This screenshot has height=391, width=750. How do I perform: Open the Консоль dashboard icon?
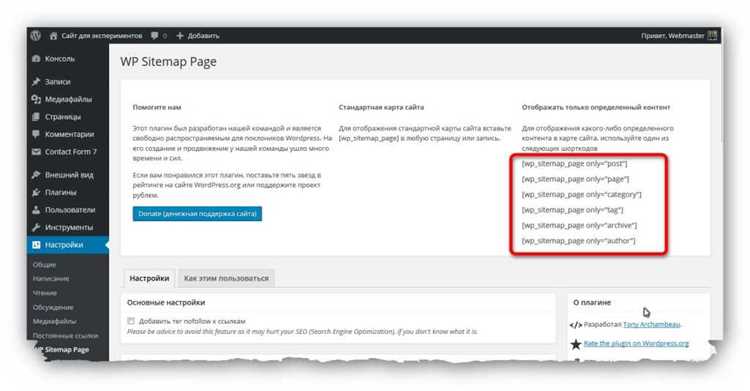[x=36, y=59]
